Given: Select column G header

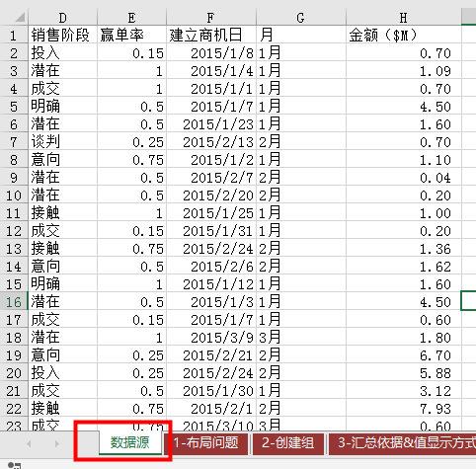Looking at the screenshot, I should tap(301, 17).
